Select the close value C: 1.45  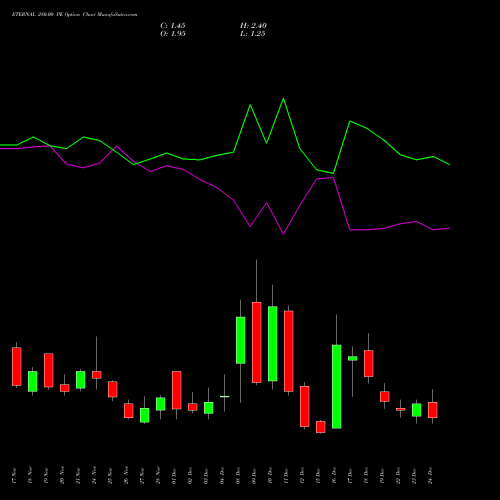(x=173, y=26)
